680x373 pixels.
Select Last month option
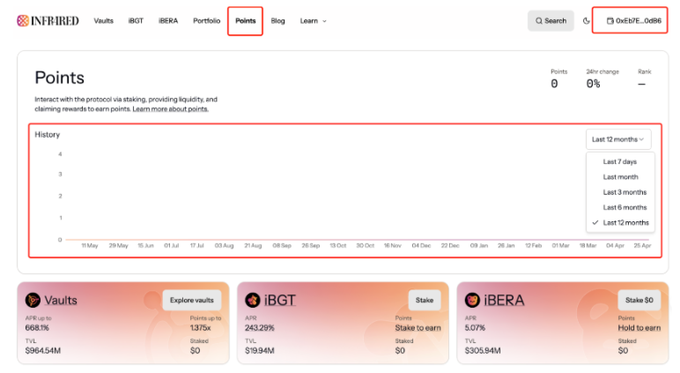tap(621, 177)
